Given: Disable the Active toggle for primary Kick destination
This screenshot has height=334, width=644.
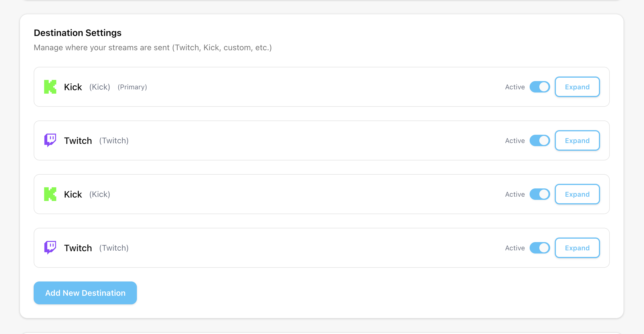Looking at the screenshot, I should pos(539,86).
